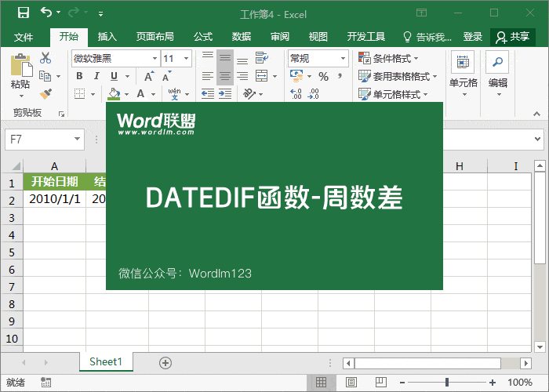Select the Cut scissors icon
This screenshot has width=549, height=392.
point(45,58)
